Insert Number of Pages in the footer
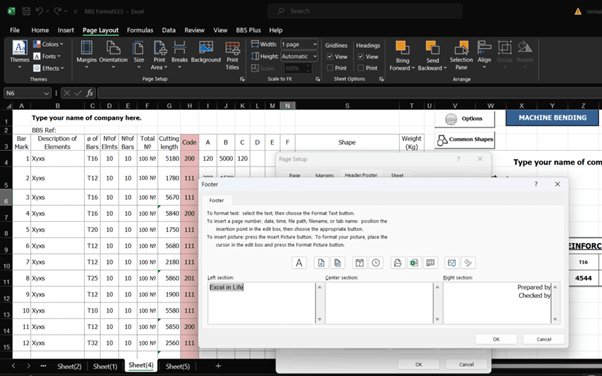 (337, 263)
